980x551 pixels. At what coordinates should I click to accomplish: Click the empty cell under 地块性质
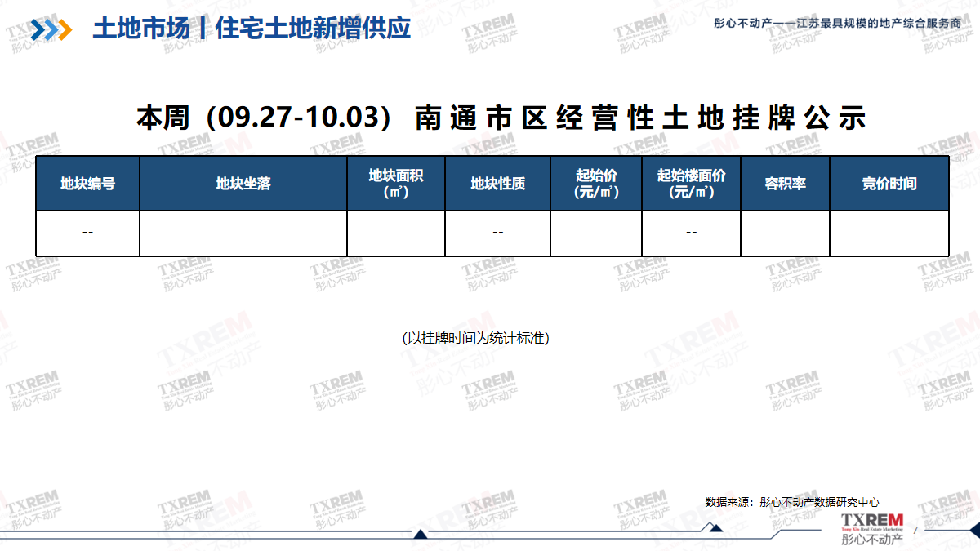tap(498, 233)
